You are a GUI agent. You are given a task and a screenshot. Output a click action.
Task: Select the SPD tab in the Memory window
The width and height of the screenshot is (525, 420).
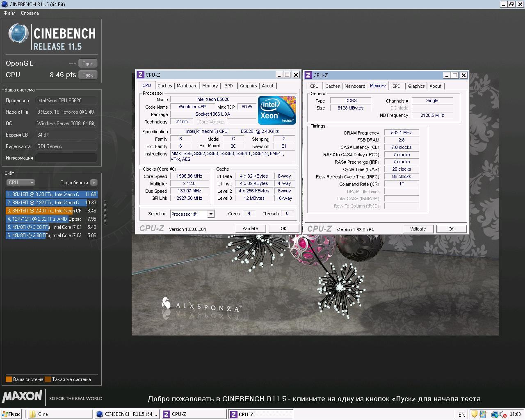coord(397,86)
